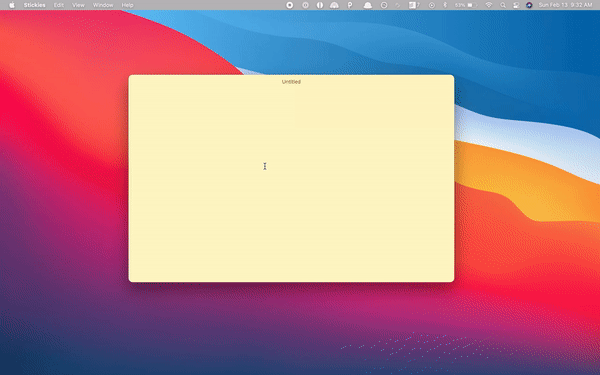The width and height of the screenshot is (600, 375).
Task: Open the Help menu
Action: (127, 5)
